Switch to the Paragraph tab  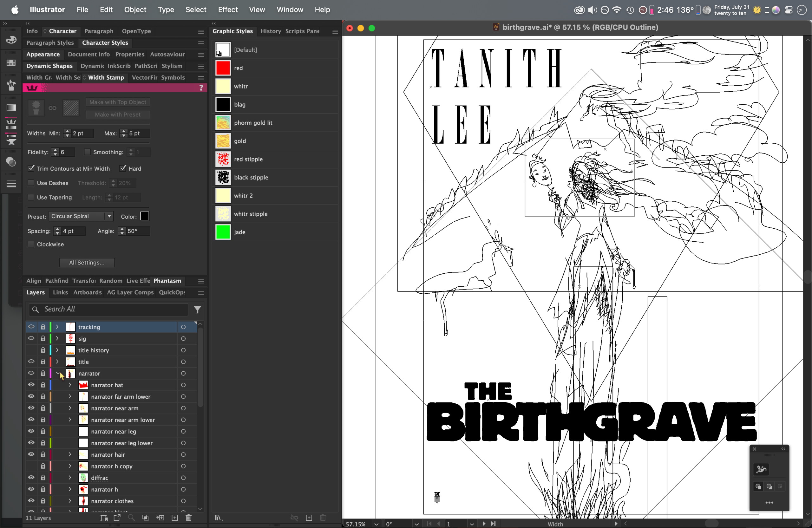[x=99, y=31]
